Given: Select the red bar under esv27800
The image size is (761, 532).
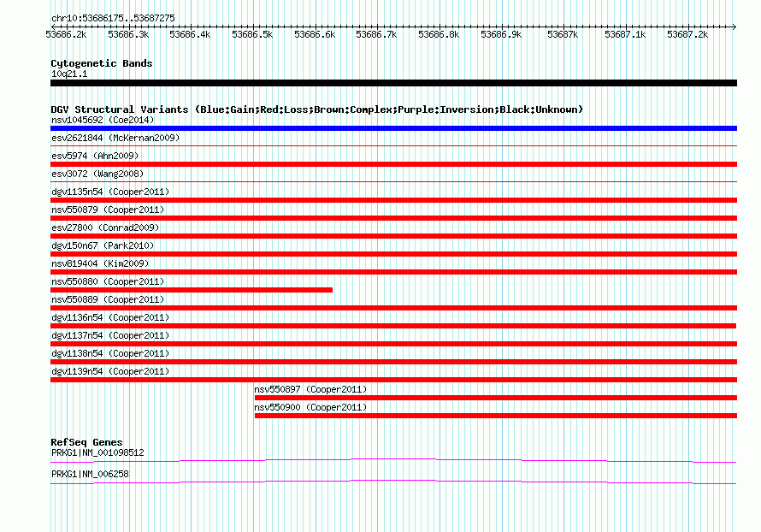Looking at the screenshot, I should point(393,236).
